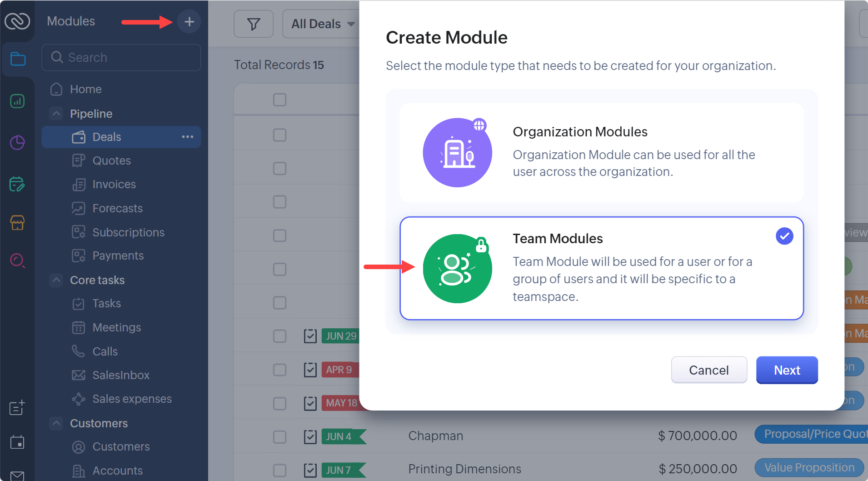
Task: Cancel the Create Module dialog
Action: [x=708, y=370]
